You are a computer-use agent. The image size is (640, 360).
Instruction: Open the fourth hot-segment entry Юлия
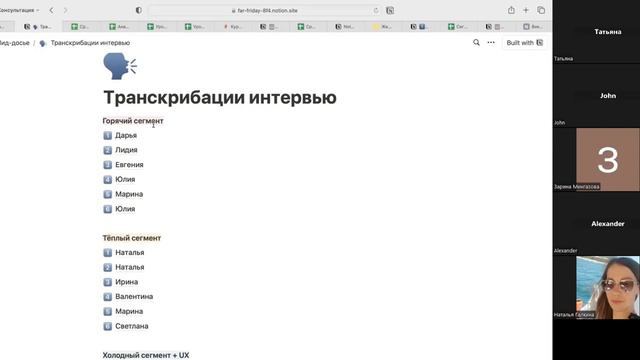pyautogui.click(x=125, y=179)
